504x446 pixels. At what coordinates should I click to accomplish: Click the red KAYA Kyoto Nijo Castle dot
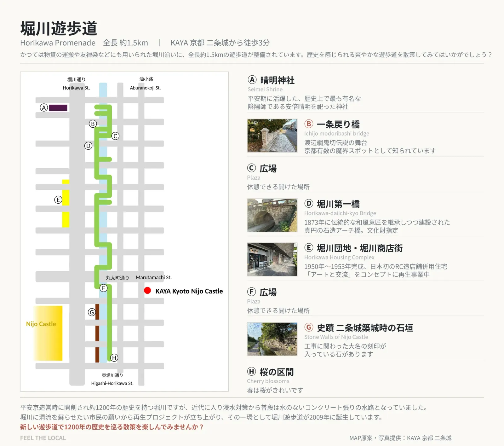tap(147, 291)
